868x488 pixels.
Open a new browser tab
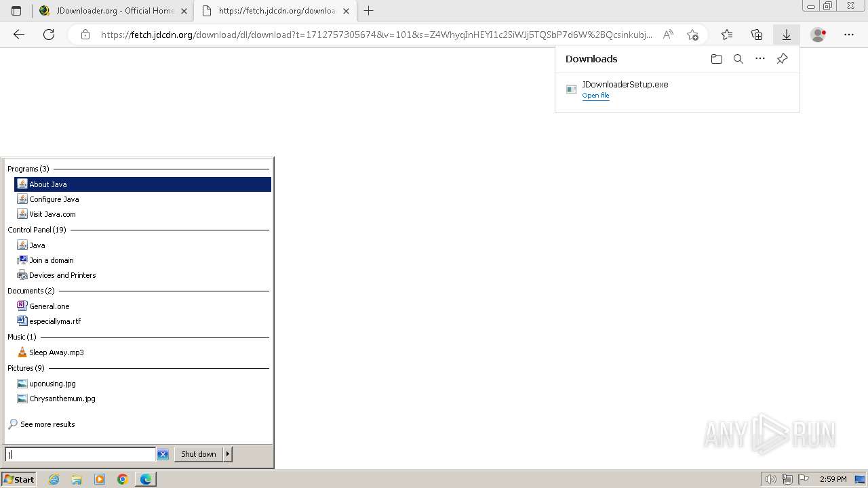pyautogui.click(x=369, y=11)
